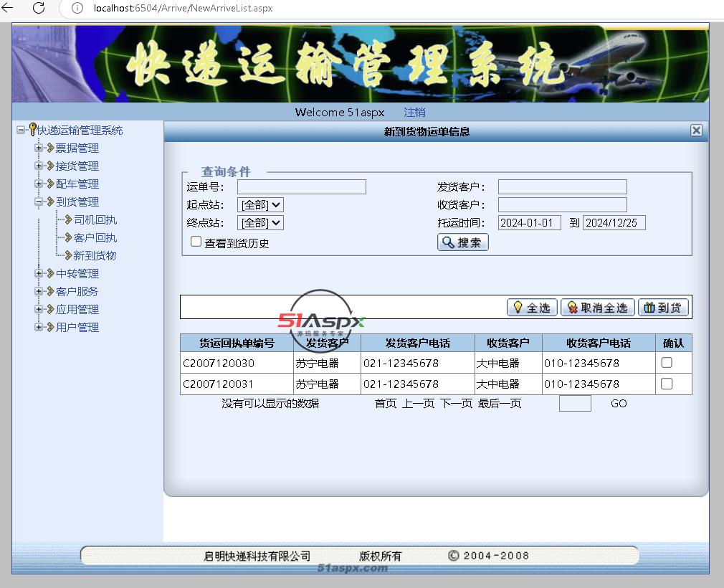This screenshot has height=588, width=724.
Task: Open 新到货物 in the tree
Action: [95, 256]
